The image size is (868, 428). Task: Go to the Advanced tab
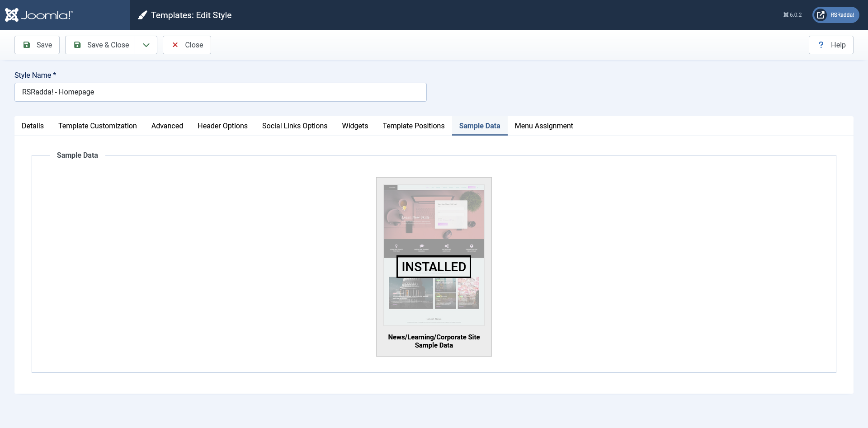coord(167,126)
